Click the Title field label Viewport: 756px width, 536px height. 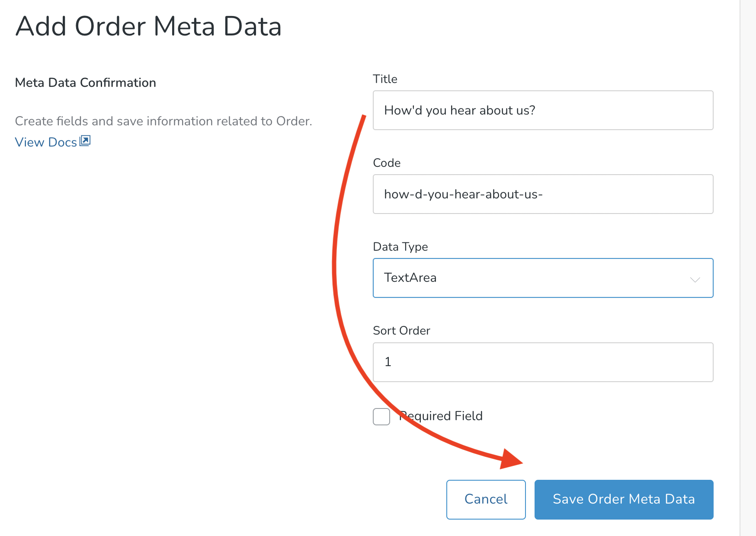click(x=384, y=79)
